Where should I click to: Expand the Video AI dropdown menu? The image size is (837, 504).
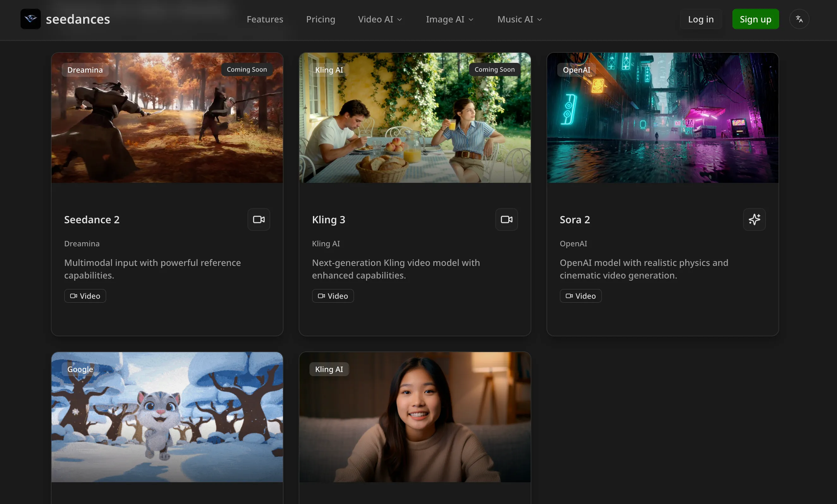pyautogui.click(x=380, y=19)
